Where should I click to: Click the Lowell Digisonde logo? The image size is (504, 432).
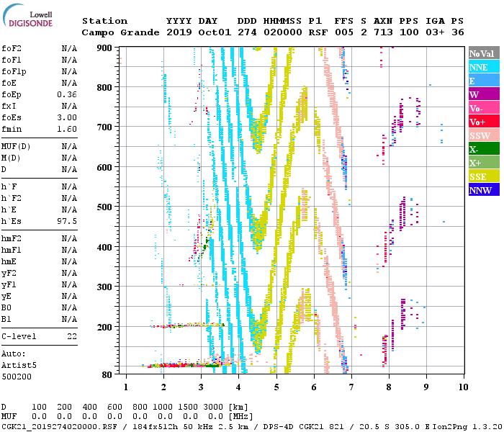pyautogui.click(x=27, y=15)
